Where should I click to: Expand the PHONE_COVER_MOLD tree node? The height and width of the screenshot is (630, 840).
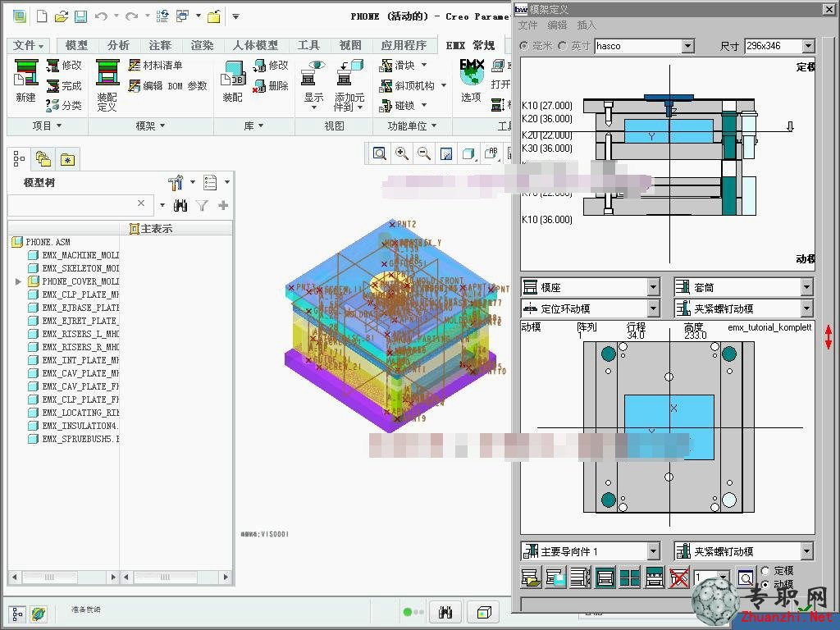(x=18, y=281)
